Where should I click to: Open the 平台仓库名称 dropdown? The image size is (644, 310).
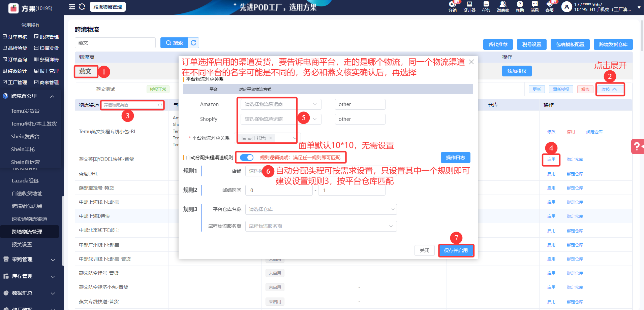coord(321,209)
